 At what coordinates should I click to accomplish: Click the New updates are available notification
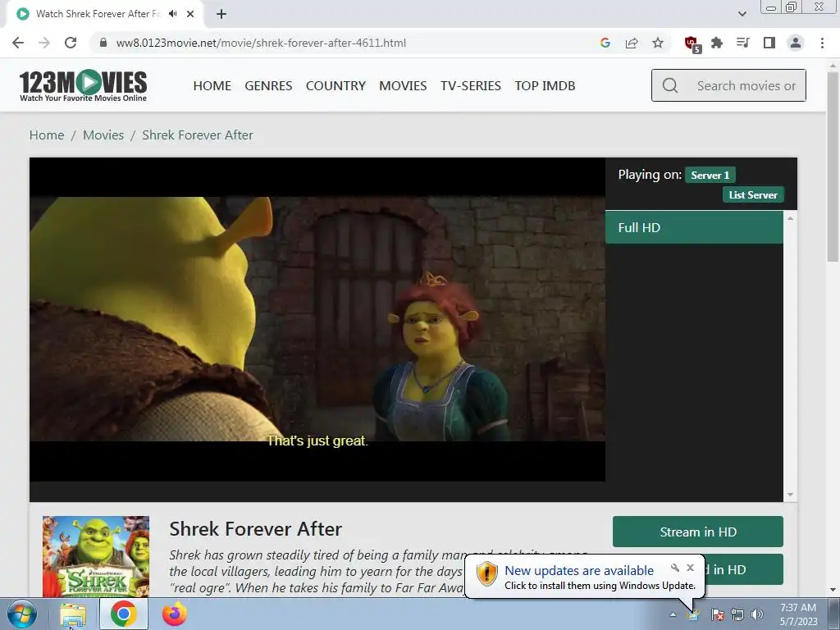579,571
